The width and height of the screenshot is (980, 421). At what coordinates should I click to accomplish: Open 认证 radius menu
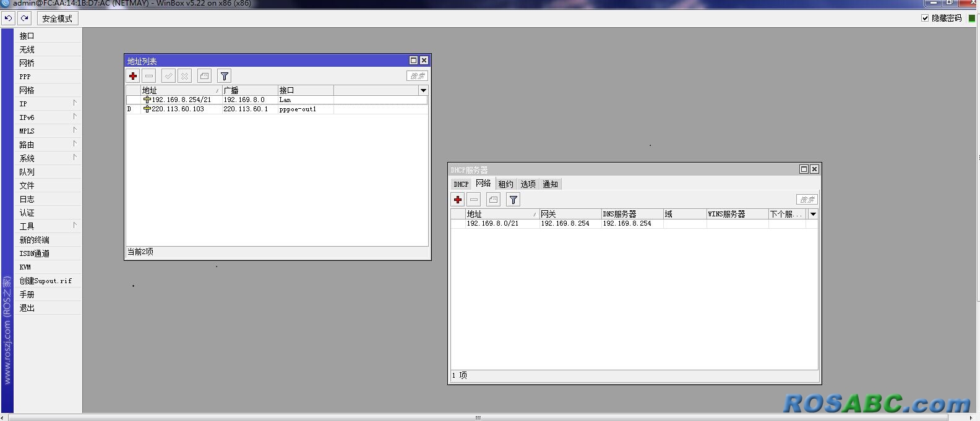pyautogui.click(x=48, y=213)
